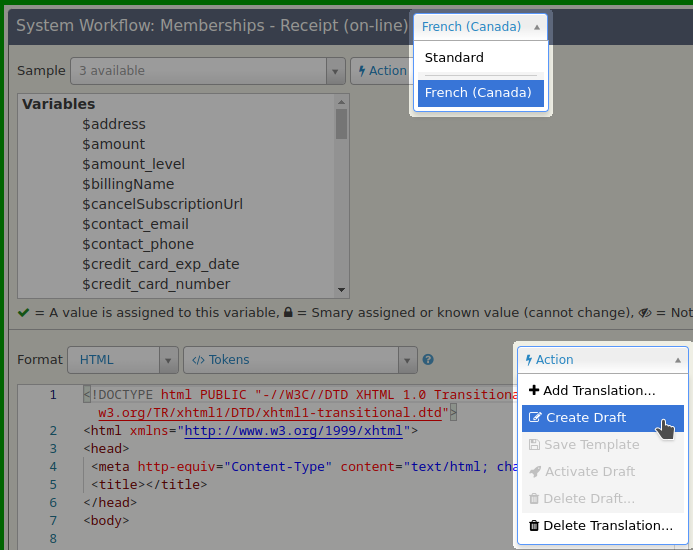The height and width of the screenshot is (550, 693).
Task: Click Delete Translation... menu entry
Action: 608,526
